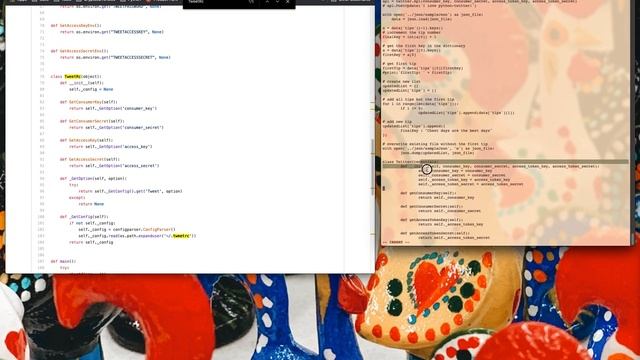This screenshot has height=360, width=640.
Task: Click '# get the first key' comment in terminal
Action: click(x=424, y=46)
